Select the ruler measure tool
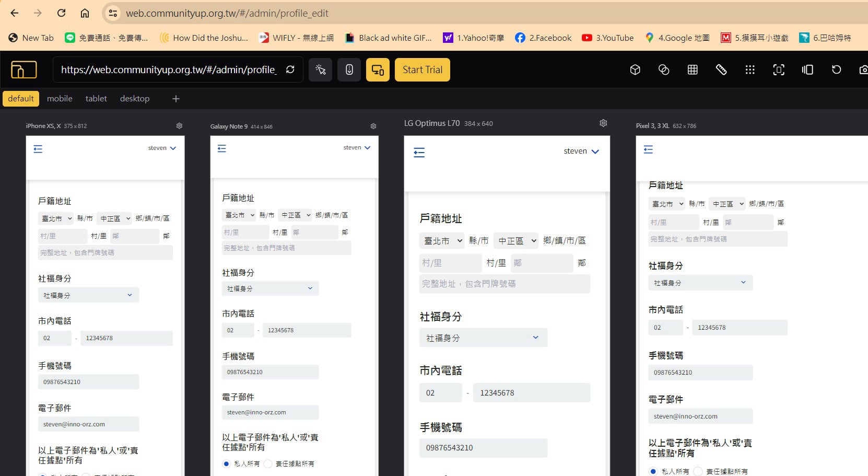 point(721,69)
